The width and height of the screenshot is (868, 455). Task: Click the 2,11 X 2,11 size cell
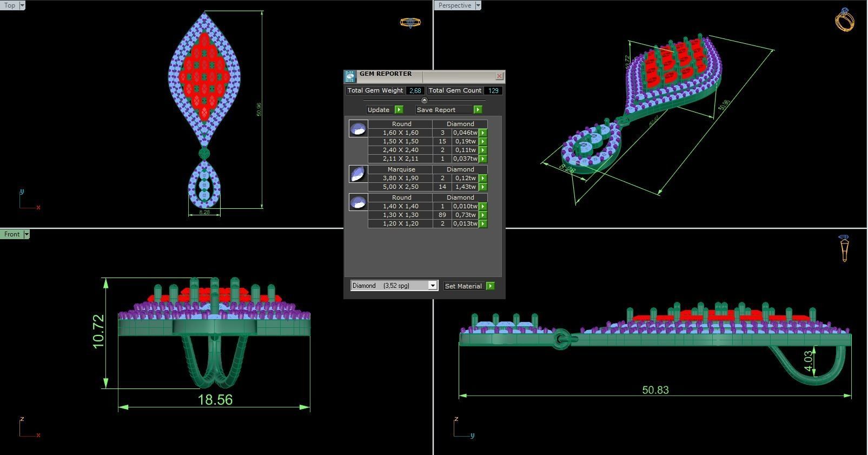pyautogui.click(x=400, y=159)
